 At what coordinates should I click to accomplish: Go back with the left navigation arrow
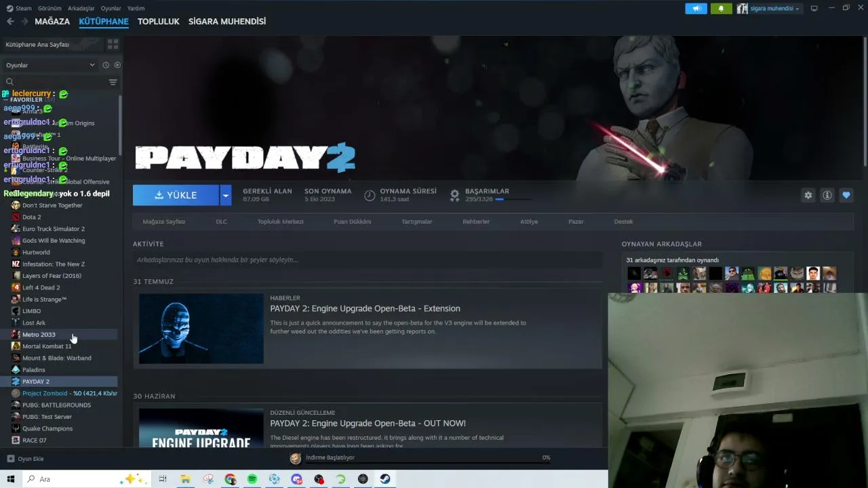coord(10,22)
